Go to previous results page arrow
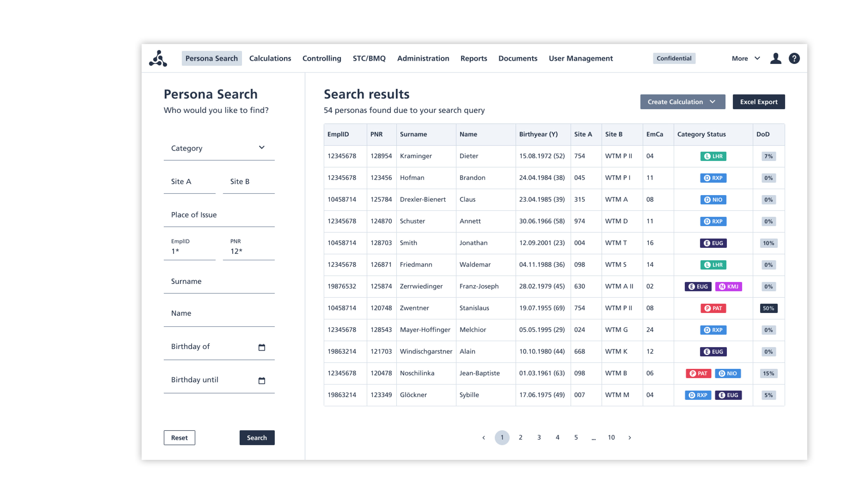851x504 pixels. pos(483,438)
